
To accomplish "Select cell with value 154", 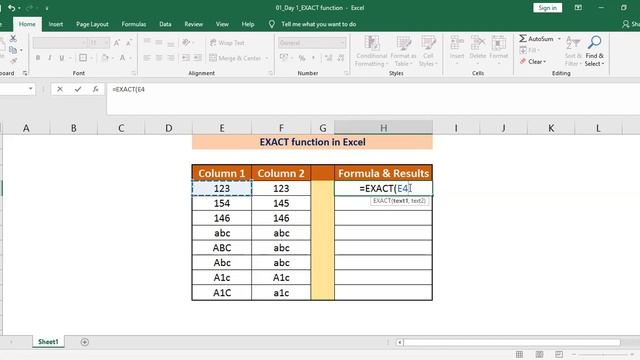I will [x=222, y=203].
